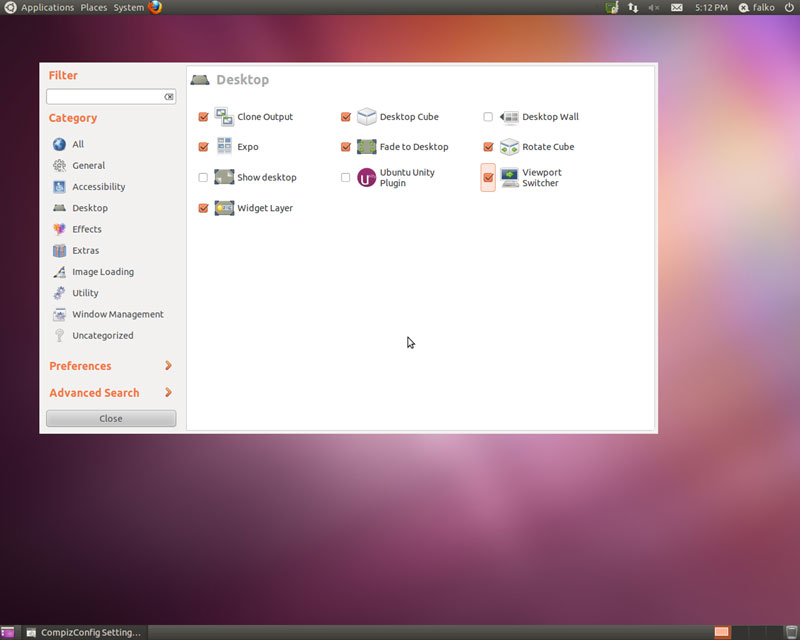
Task: Enable the Desktop Wall checkbox
Action: (488, 117)
